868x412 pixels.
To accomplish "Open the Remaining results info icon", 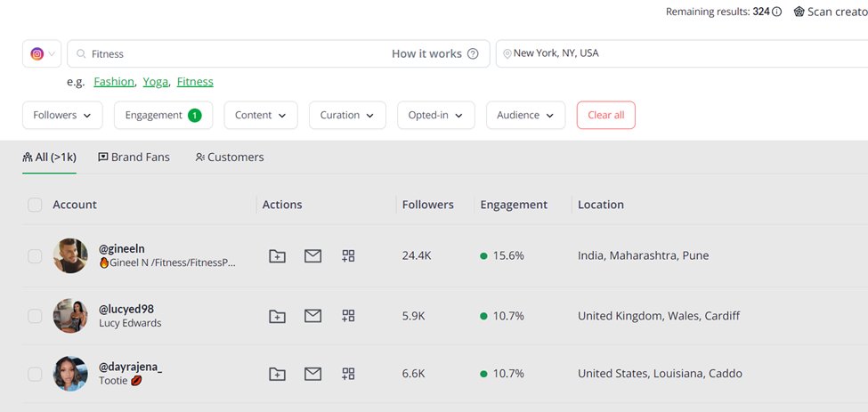I will coord(776,12).
